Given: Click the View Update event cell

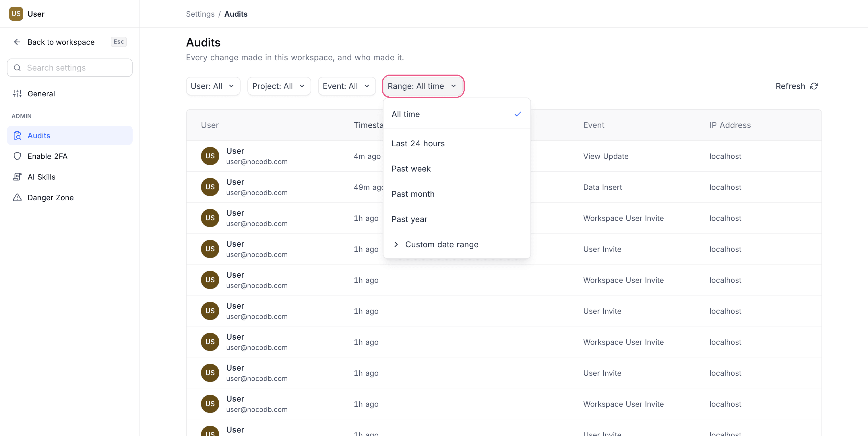Looking at the screenshot, I should tap(606, 156).
